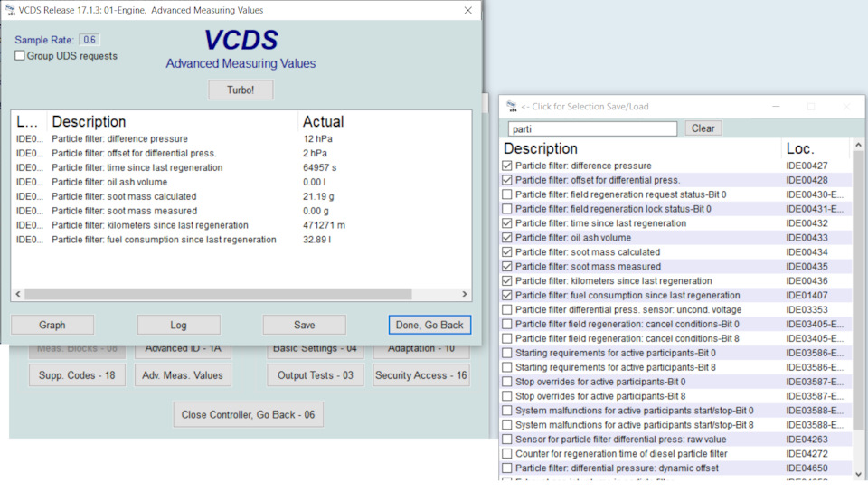Screen dimensions: 868x492
Task: Click selection list scroll up arrow
Action: [858, 145]
